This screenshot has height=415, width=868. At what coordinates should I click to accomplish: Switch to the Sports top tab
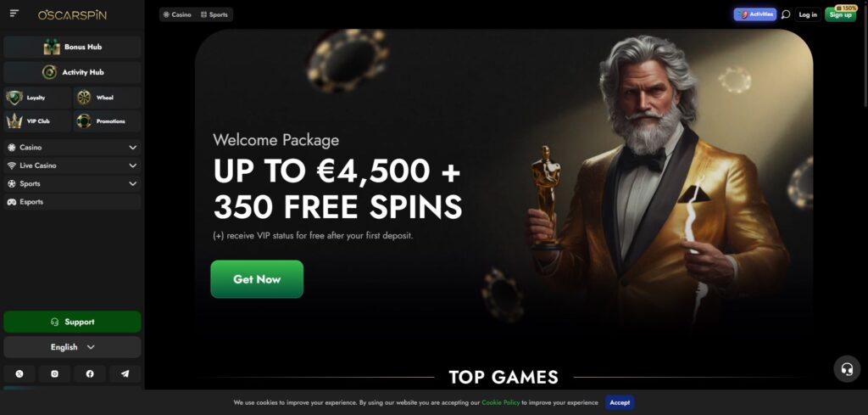point(214,15)
